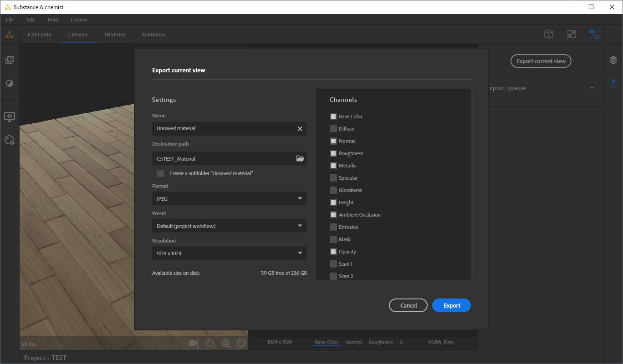
Task: Click the Project - TEST label
Action: click(x=45, y=358)
